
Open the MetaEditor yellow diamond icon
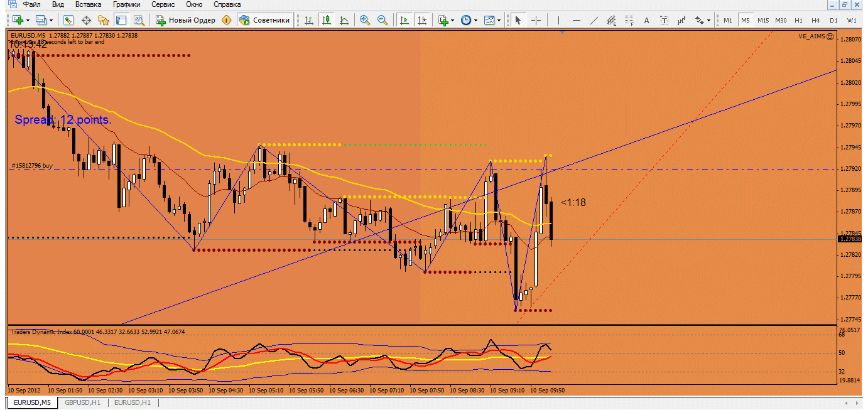pyautogui.click(x=227, y=20)
